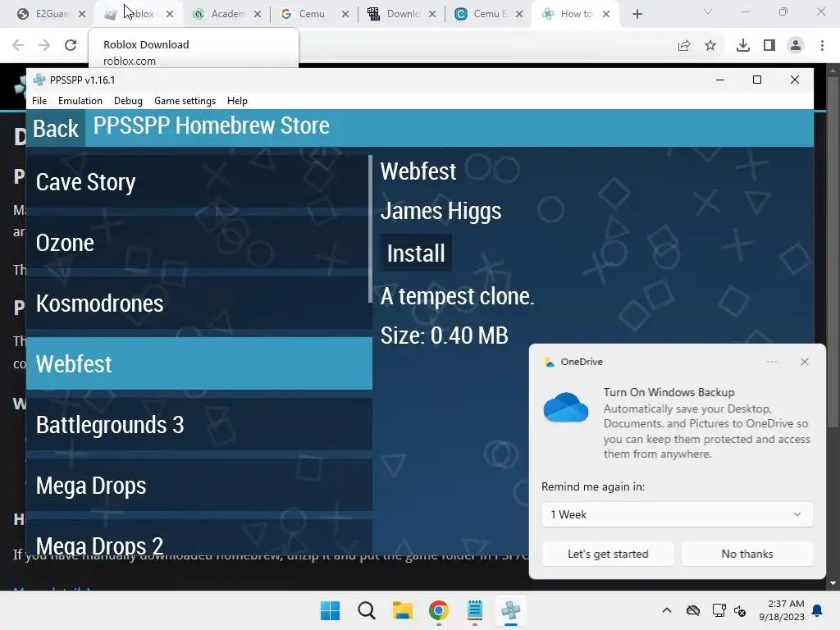Viewport: 840px width, 630px height.
Task: Open Notepad from the taskbar
Action: 475,610
